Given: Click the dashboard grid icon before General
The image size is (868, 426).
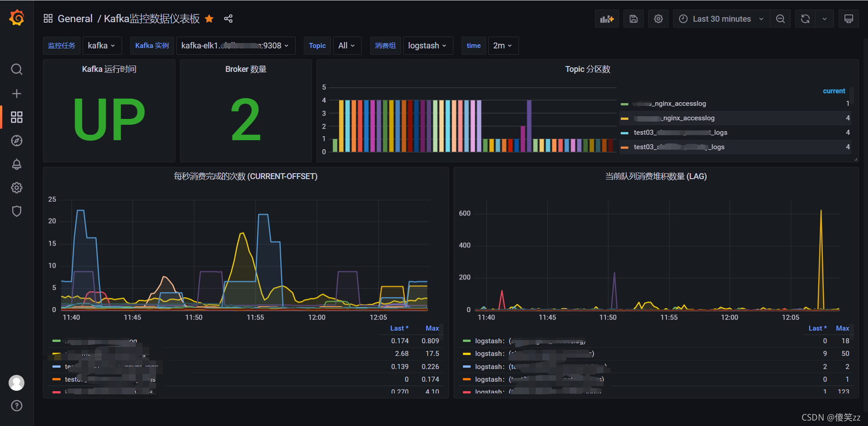Looking at the screenshot, I should [x=48, y=19].
